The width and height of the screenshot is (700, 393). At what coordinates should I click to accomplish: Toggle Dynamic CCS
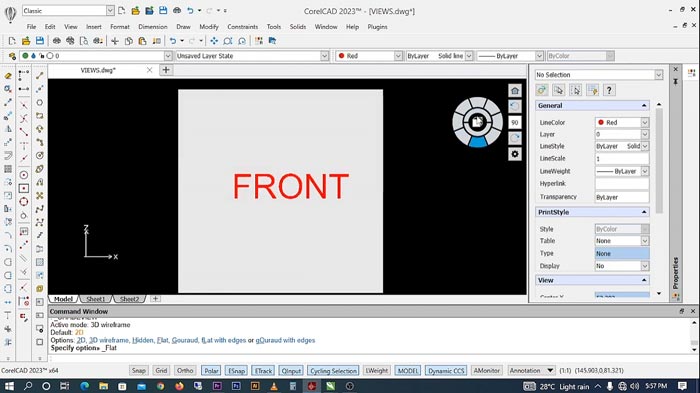(x=446, y=370)
